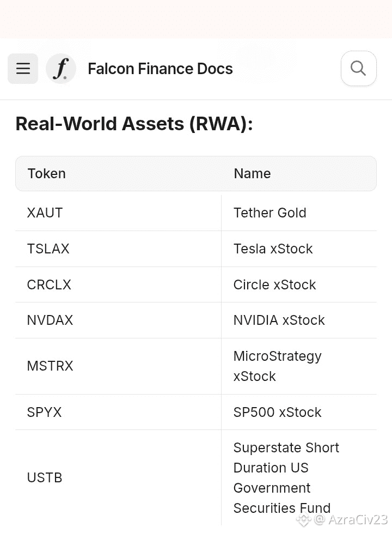Click the Circle xStock name cell
Viewport: 392px width, 533px height.
pyautogui.click(x=274, y=284)
